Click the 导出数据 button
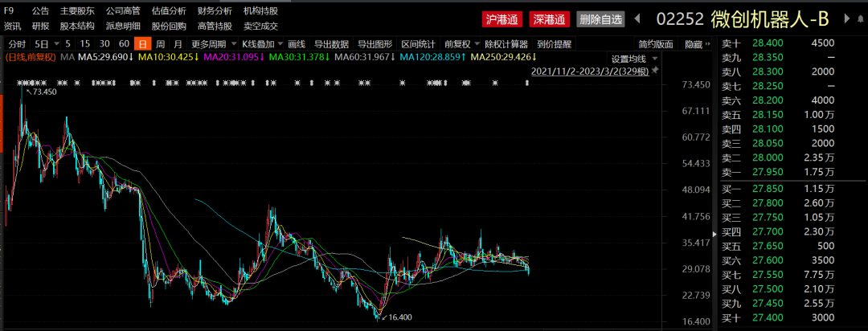This screenshot has width=868, height=331. tap(331, 44)
